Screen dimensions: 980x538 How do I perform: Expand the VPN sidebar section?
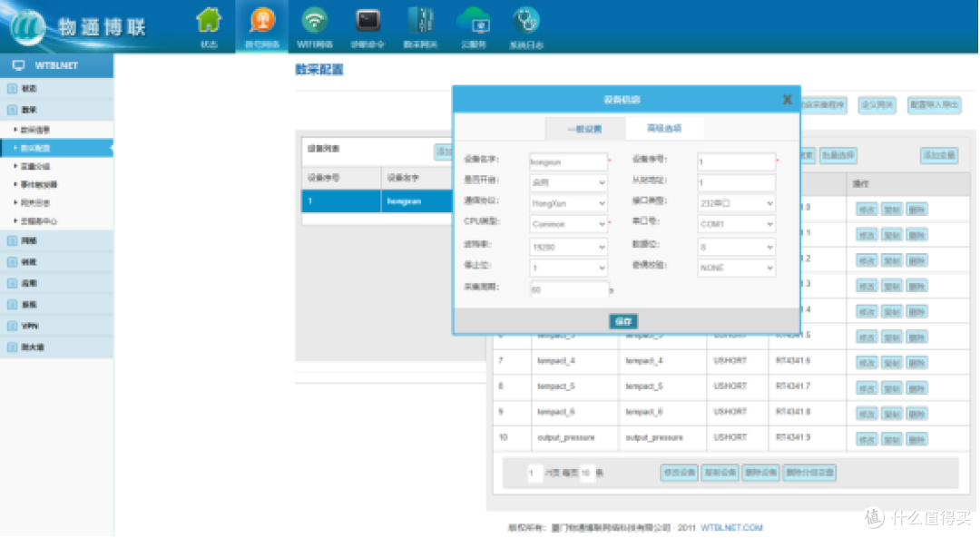(57, 326)
